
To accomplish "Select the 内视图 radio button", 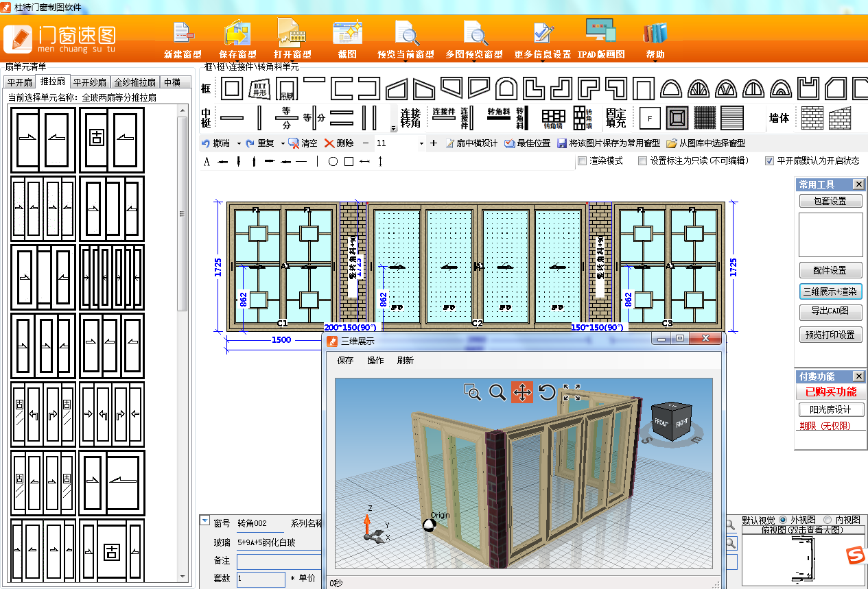I will [828, 520].
